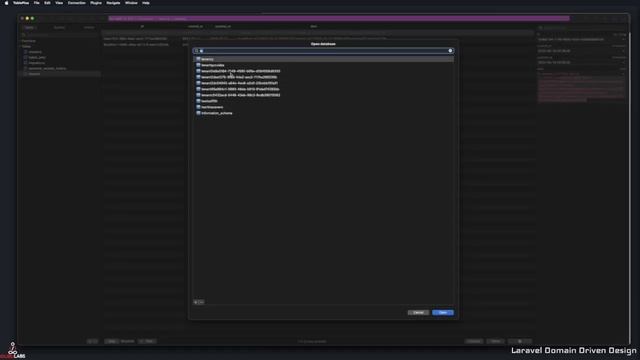This screenshot has height=360, width=640.
Task: Select the migrations table in sidebar
Action: pyautogui.click(x=37, y=63)
